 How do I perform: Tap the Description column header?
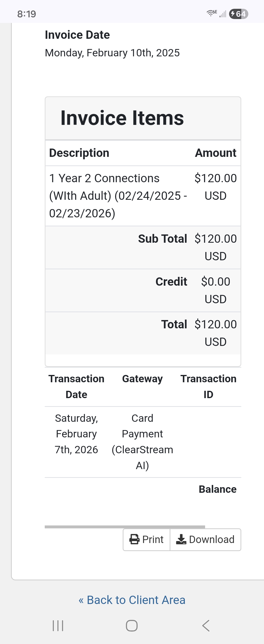click(79, 153)
